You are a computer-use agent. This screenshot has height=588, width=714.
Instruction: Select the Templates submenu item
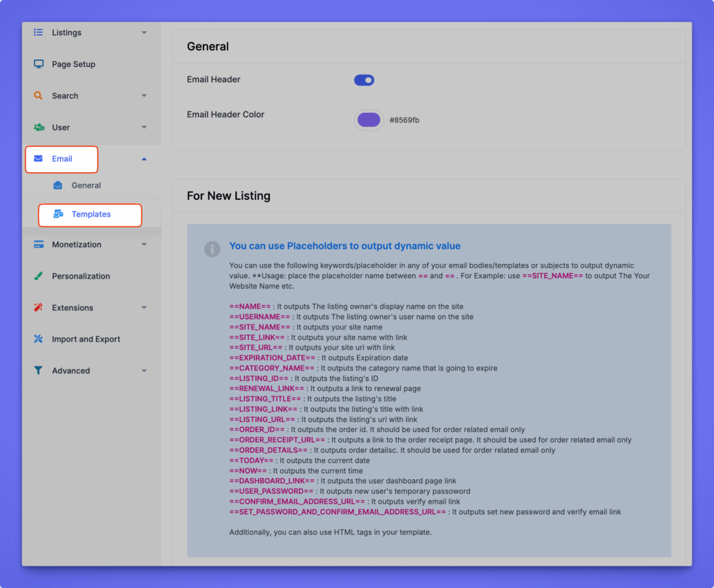91,215
